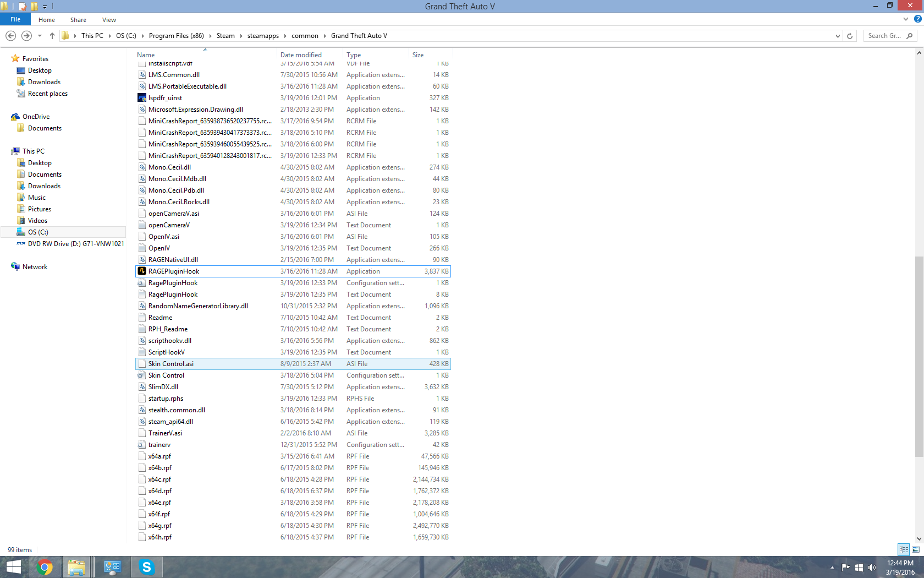Click the trainerv configuration file icon
This screenshot has height=578, width=924.
(142, 445)
